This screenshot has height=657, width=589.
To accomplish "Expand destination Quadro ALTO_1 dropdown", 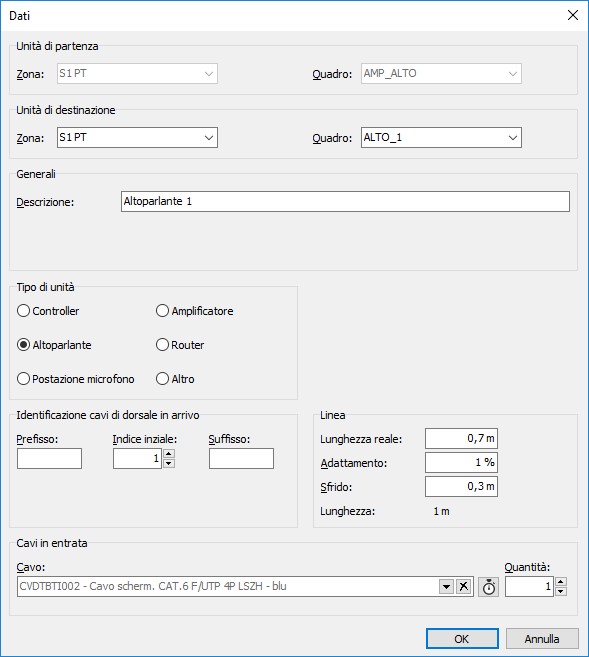I will (x=441, y=138).
